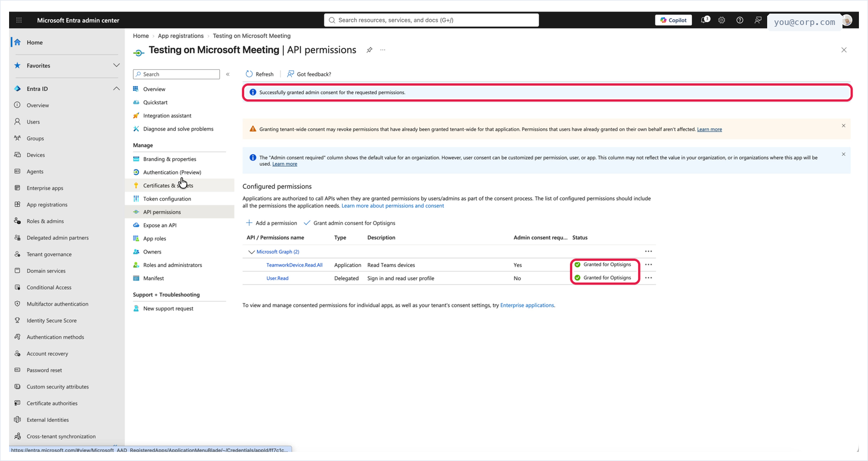Pin the API permissions blade

tap(369, 50)
